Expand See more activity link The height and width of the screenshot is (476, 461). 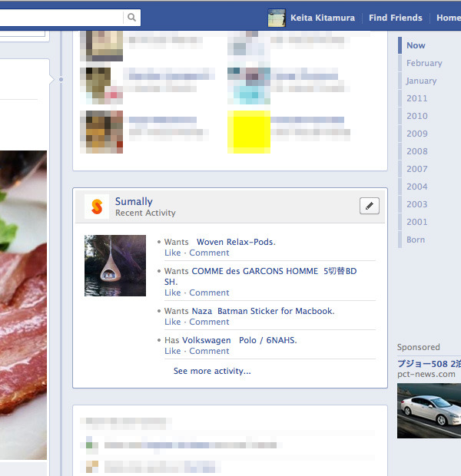(212, 371)
